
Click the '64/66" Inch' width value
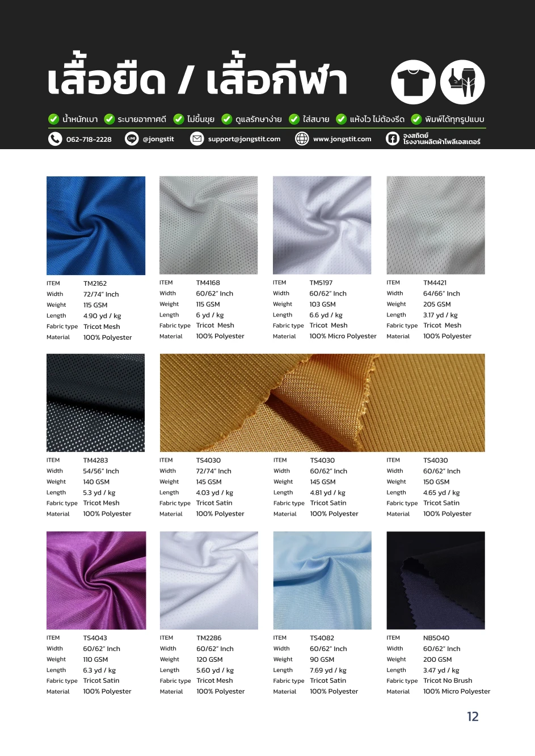(x=441, y=294)
